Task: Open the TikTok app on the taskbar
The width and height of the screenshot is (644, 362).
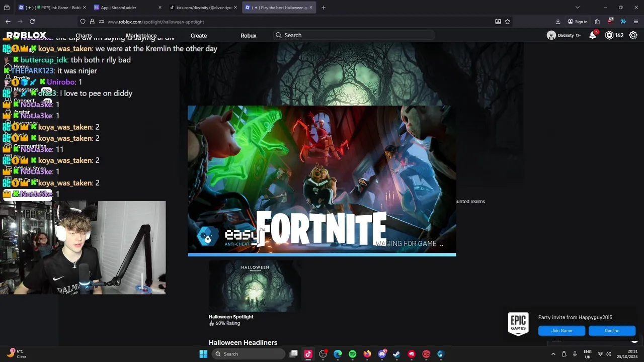Action: (x=308, y=354)
